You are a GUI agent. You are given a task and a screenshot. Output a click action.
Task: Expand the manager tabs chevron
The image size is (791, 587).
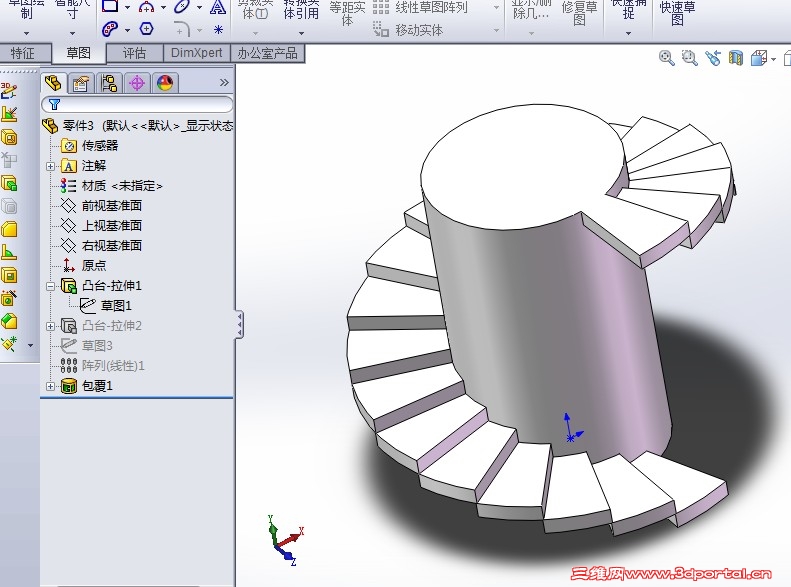point(224,82)
